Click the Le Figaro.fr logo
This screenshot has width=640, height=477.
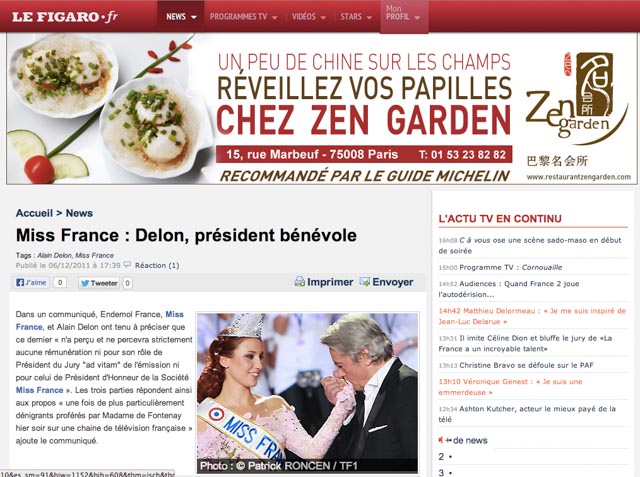click(65, 17)
